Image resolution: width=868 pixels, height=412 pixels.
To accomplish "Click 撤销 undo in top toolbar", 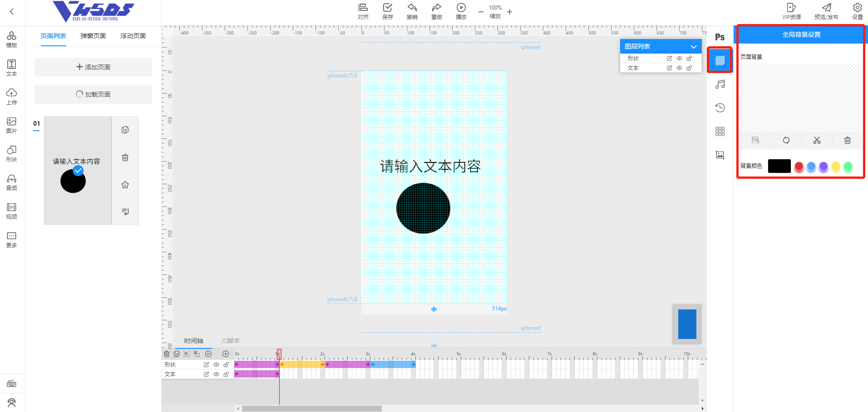I will tap(412, 11).
